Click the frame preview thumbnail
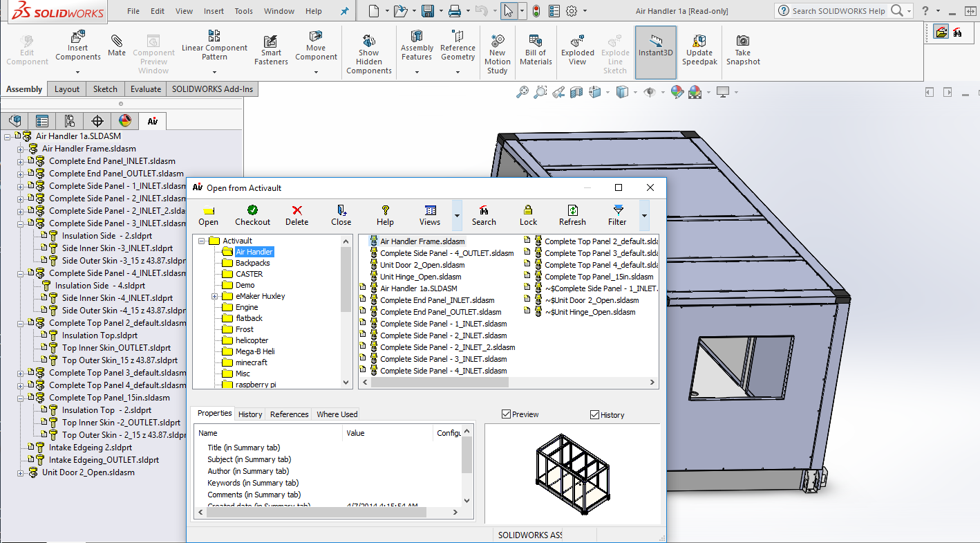The width and height of the screenshot is (980, 543). click(x=573, y=474)
